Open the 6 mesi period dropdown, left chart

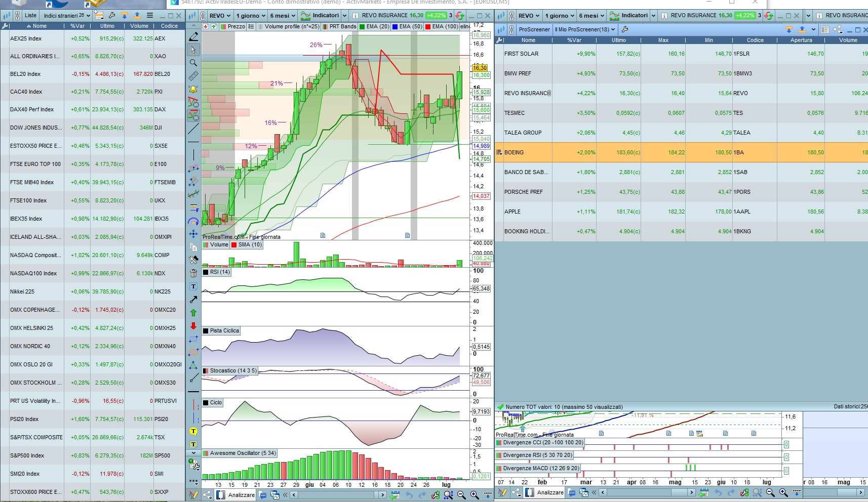283,16
